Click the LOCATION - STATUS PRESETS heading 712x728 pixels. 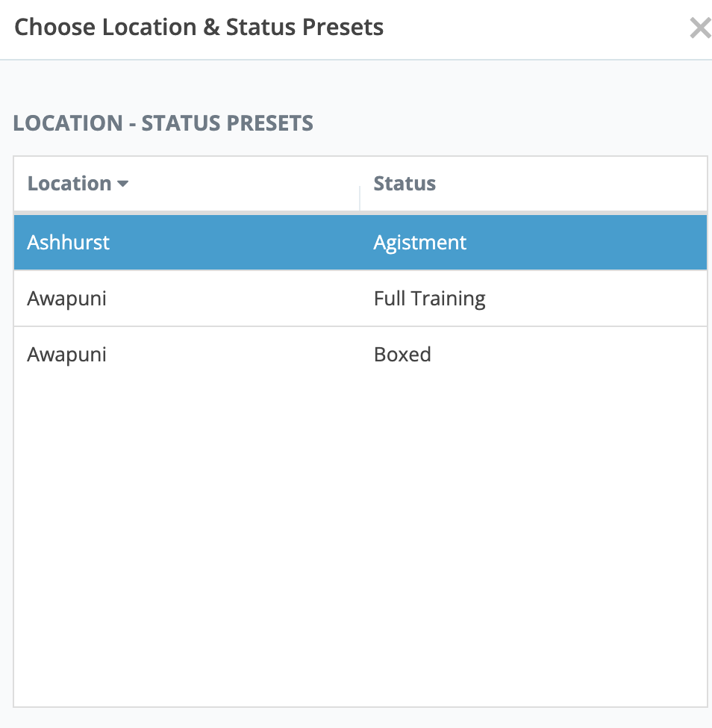coord(163,123)
